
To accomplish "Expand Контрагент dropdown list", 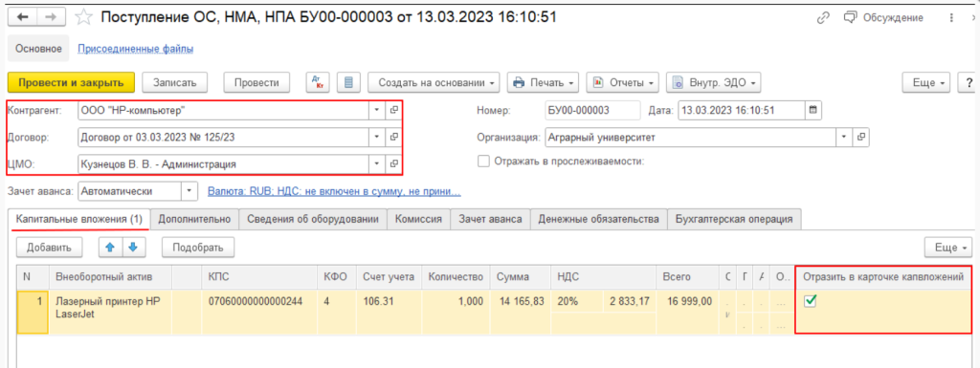I will [x=377, y=111].
